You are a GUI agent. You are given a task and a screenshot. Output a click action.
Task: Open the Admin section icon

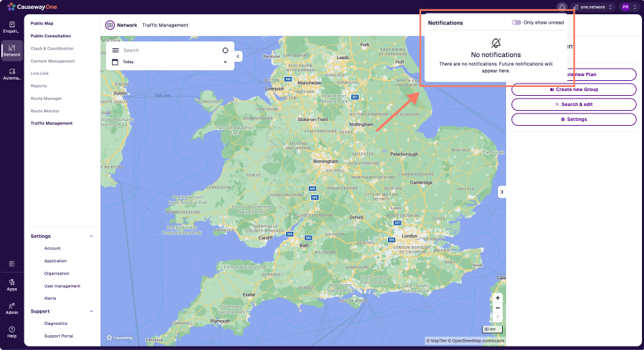click(12, 308)
